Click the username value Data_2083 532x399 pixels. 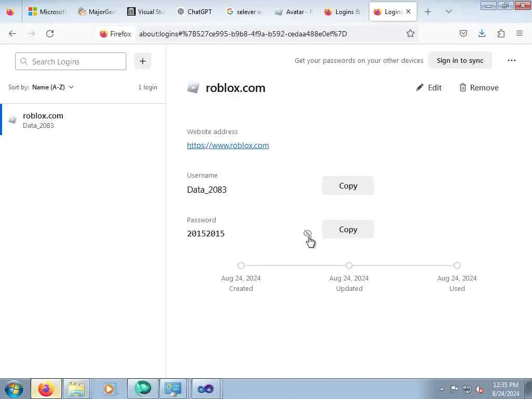(x=207, y=190)
